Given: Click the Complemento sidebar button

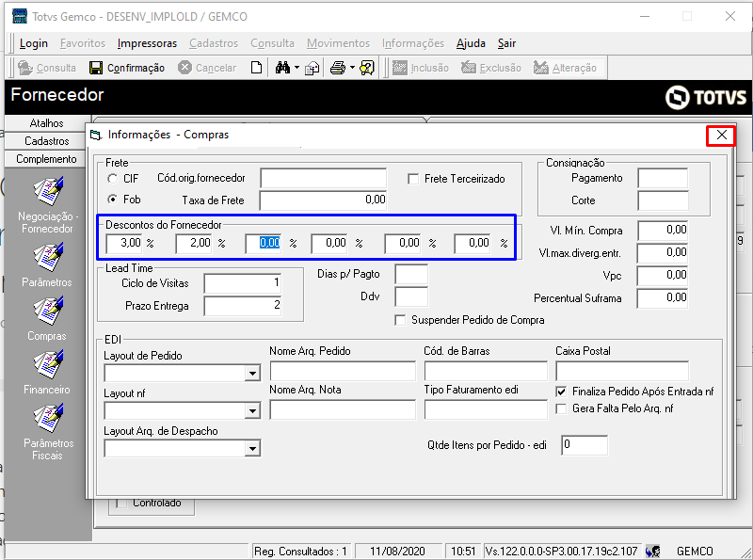Looking at the screenshot, I should [x=46, y=159].
